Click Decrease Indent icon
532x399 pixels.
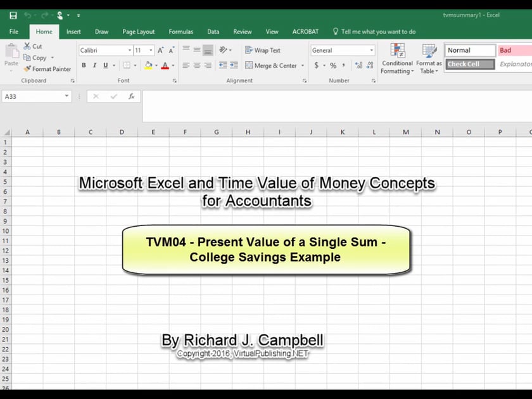point(223,65)
